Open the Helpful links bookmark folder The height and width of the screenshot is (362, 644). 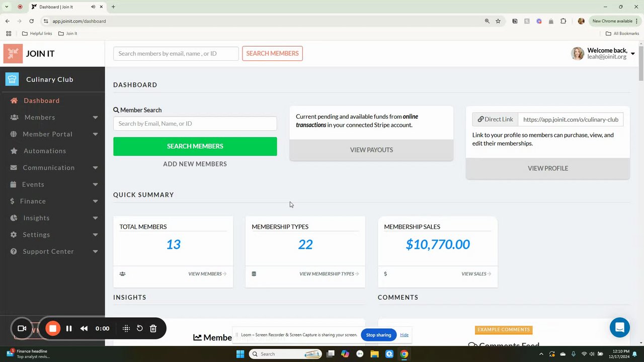click(x=37, y=34)
